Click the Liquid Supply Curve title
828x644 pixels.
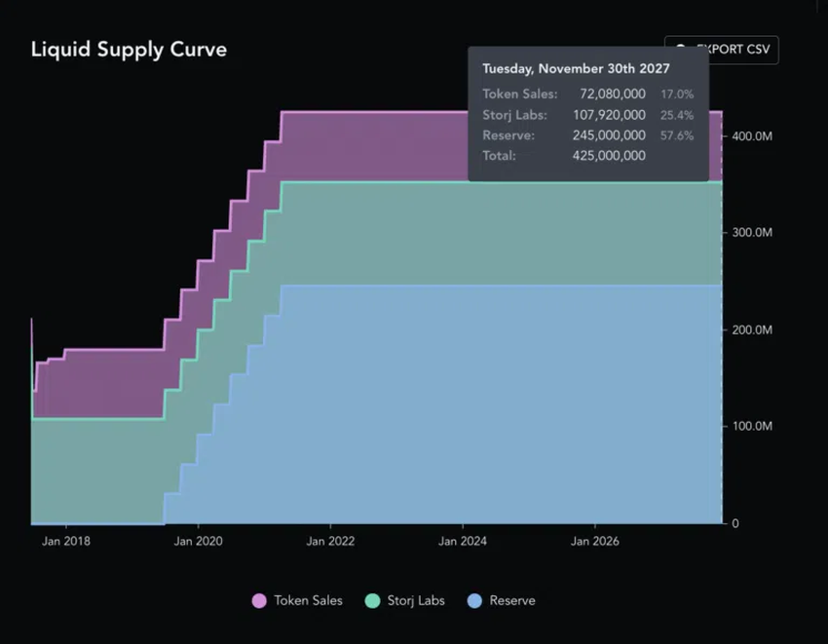point(129,50)
